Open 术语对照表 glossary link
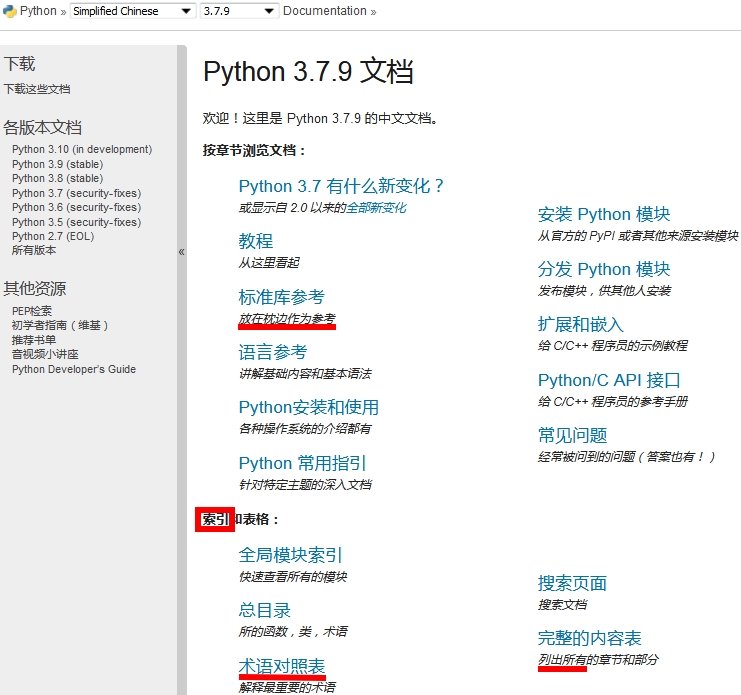The image size is (741, 695). [x=282, y=666]
